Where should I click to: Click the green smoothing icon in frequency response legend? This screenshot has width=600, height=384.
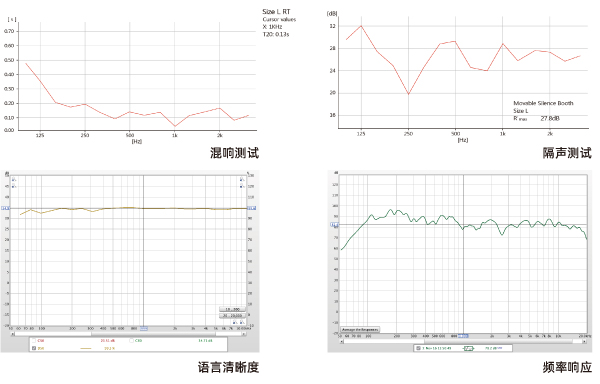[469, 348]
